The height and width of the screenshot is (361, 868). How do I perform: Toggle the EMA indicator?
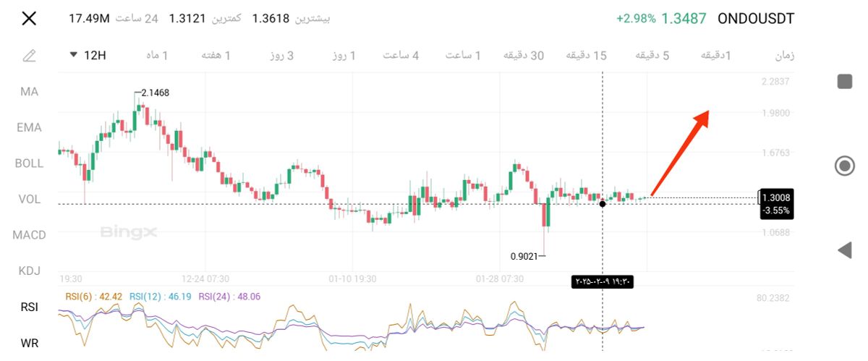29,127
